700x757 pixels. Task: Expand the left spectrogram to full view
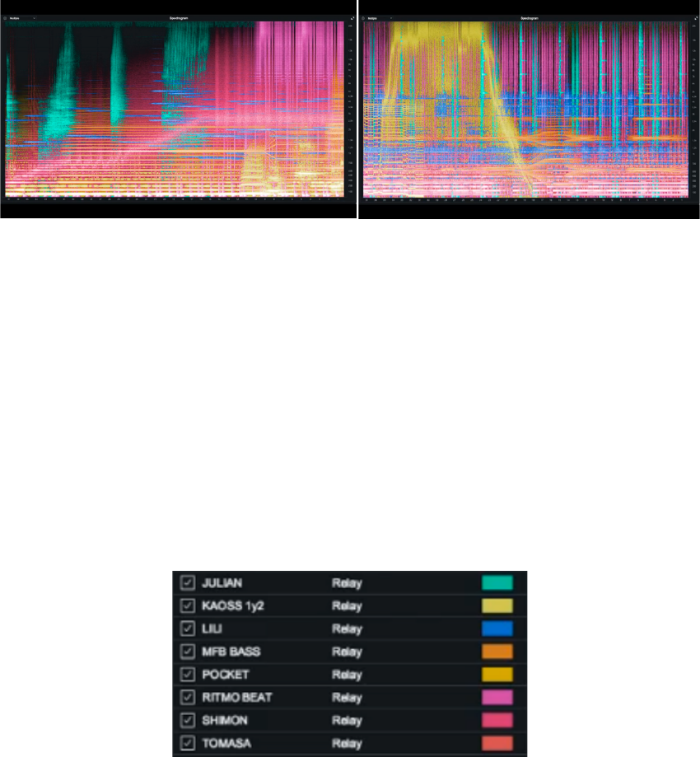coord(352,17)
